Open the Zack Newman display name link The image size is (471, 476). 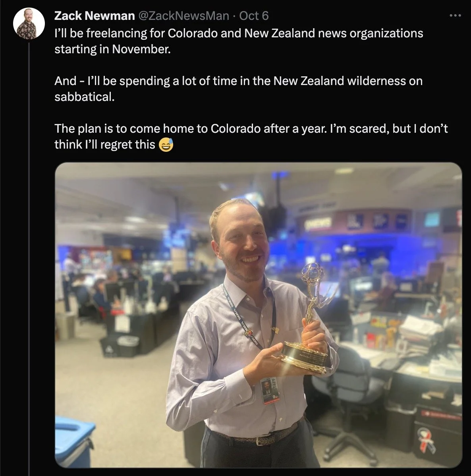95,16
